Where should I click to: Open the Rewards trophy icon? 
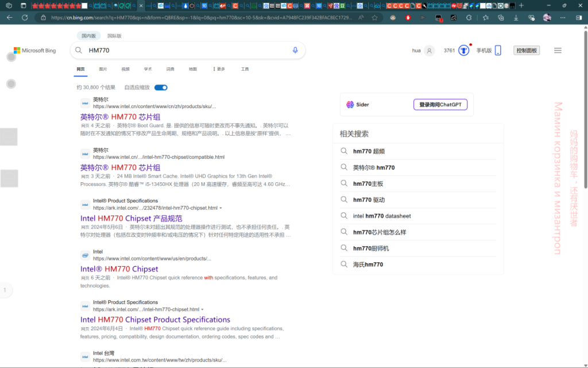(464, 51)
